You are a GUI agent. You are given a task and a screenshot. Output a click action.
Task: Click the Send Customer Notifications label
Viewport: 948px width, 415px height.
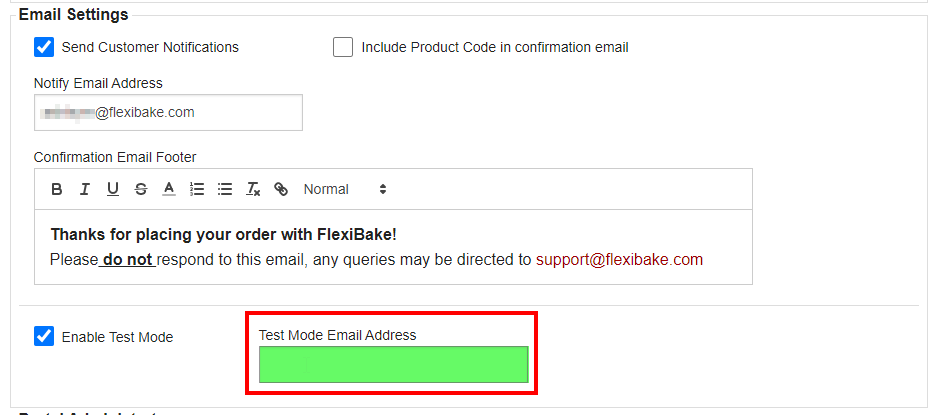click(x=150, y=47)
